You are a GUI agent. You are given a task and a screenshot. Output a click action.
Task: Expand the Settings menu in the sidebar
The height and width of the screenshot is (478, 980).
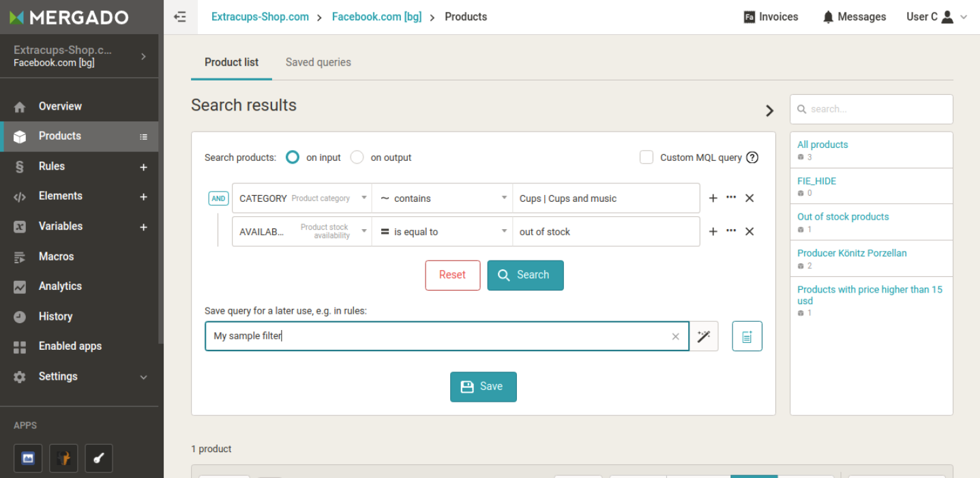[58, 376]
